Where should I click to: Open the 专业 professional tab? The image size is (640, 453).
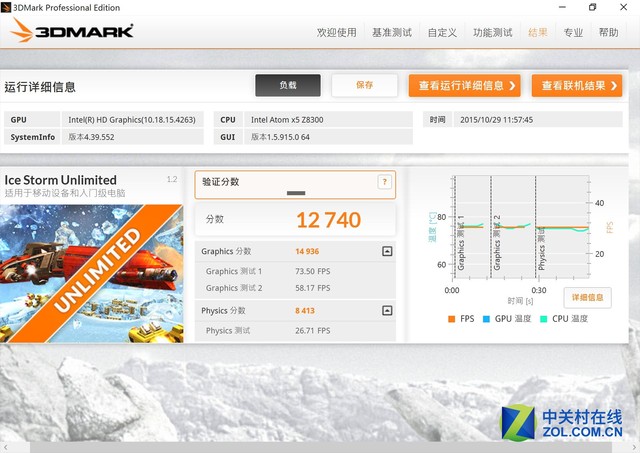pyautogui.click(x=573, y=33)
